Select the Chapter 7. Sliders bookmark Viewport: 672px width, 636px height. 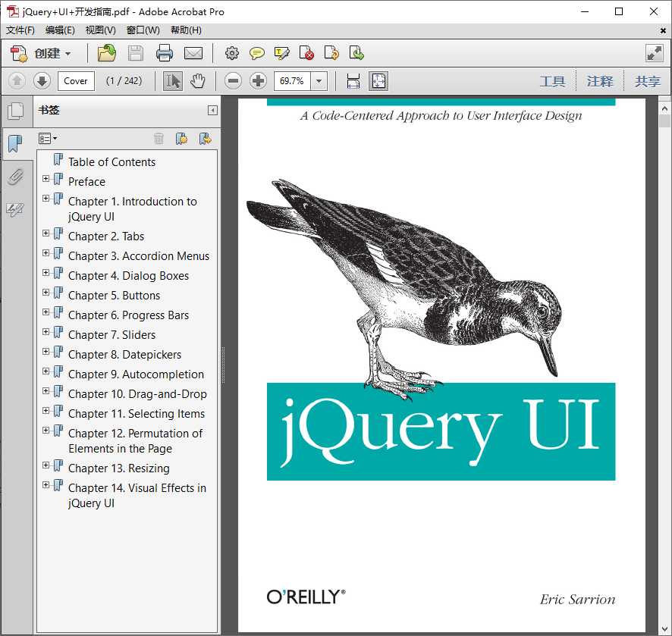coord(111,334)
